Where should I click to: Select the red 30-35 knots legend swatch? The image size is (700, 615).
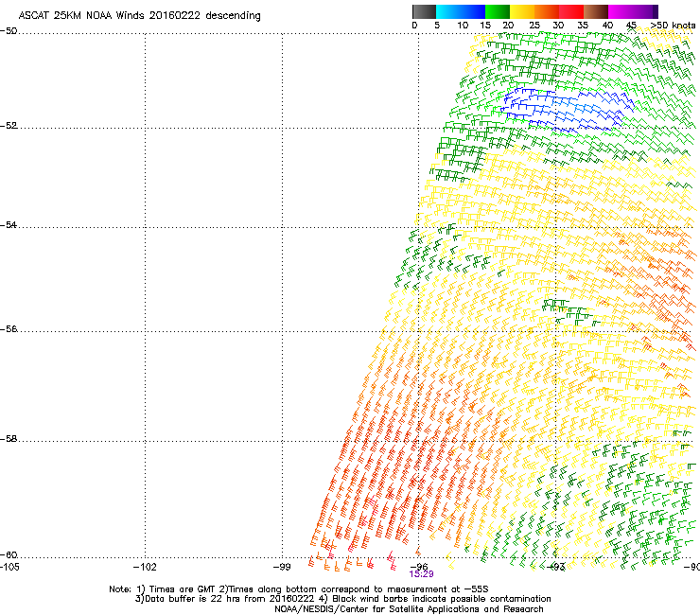(571, 11)
